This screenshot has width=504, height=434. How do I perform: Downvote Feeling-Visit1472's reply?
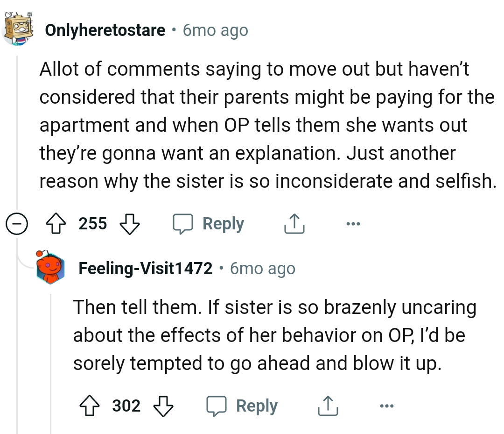pyautogui.click(x=163, y=406)
